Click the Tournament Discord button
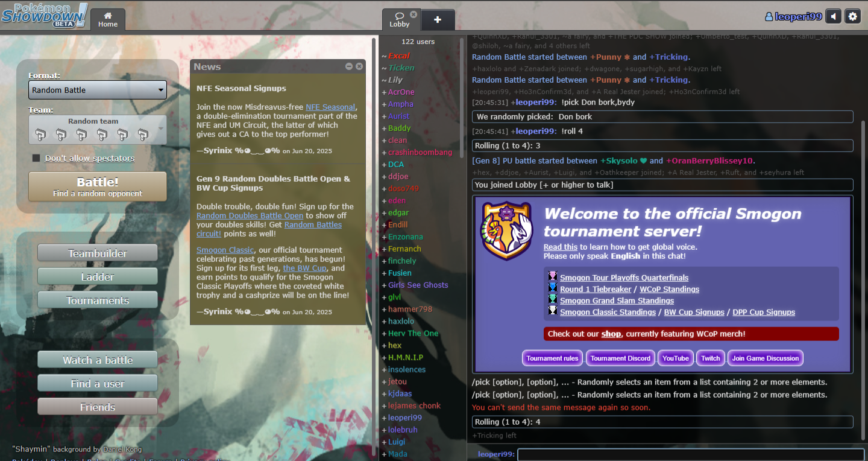The width and height of the screenshot is (868, 461). tap(620, 358)
